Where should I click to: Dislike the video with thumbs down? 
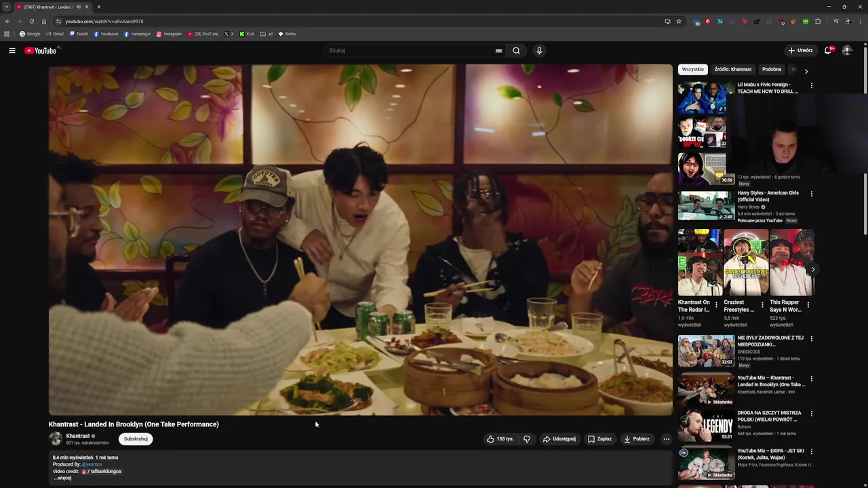pyautogui.click(x=527, y=439)
